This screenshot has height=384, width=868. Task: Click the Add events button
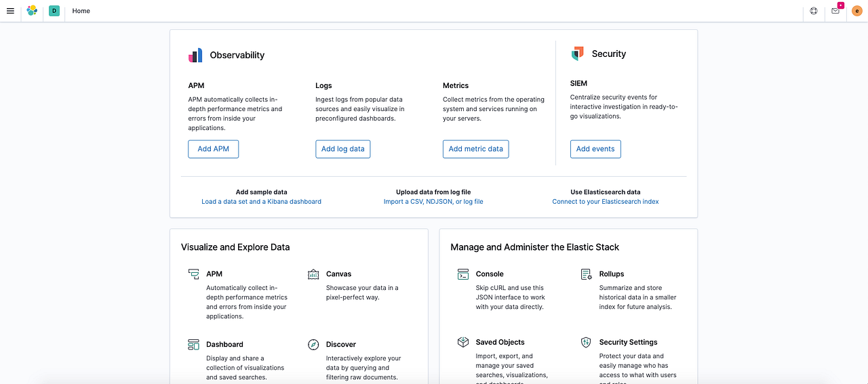[x=595, y=149]
